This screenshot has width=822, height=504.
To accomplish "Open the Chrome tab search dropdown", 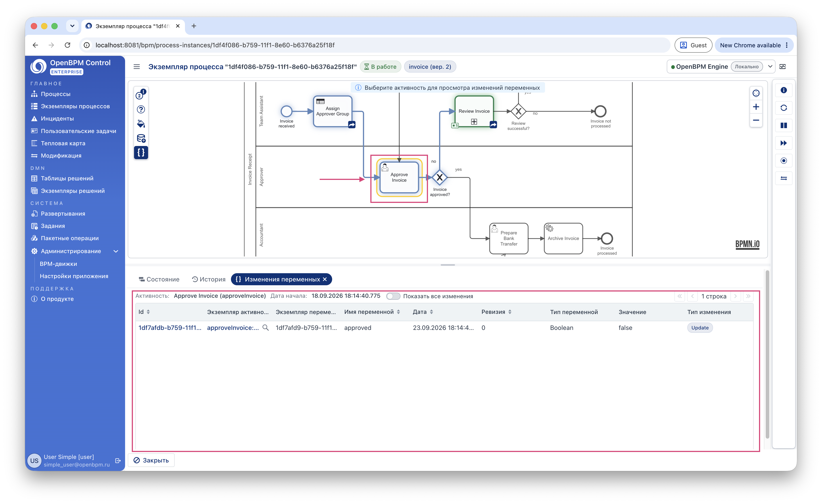I will pos(72,26).
